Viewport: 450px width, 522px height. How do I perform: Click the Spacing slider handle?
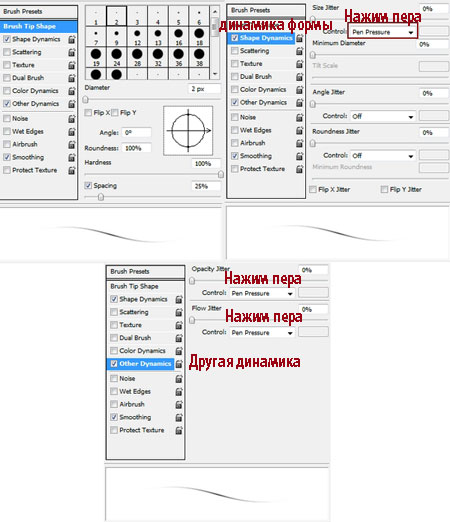point(101,197)
